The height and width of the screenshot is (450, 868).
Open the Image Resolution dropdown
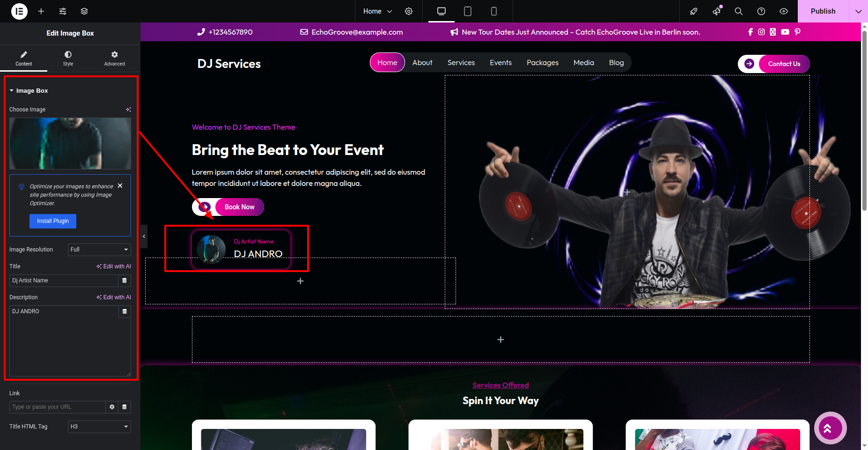[x=99, y=250]
